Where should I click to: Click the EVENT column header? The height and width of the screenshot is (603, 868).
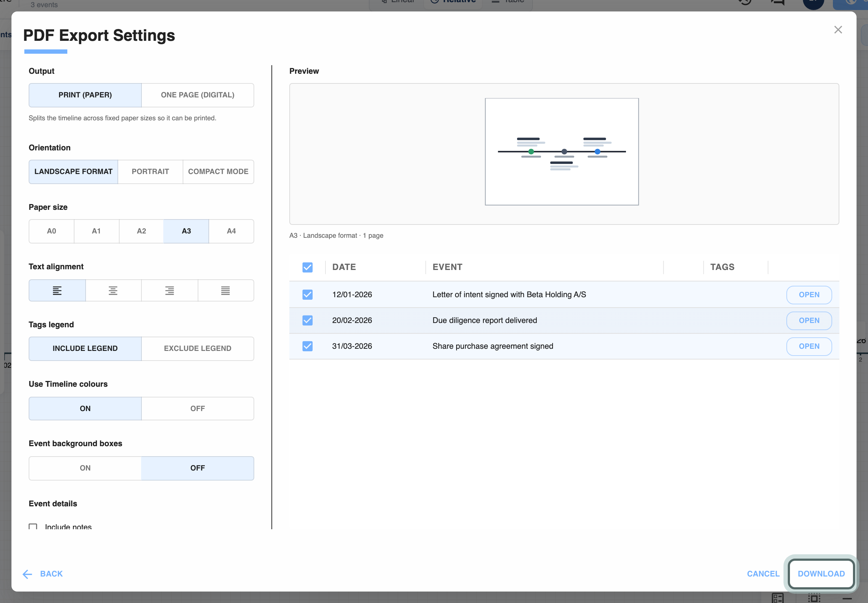click(x=447, y=267)
